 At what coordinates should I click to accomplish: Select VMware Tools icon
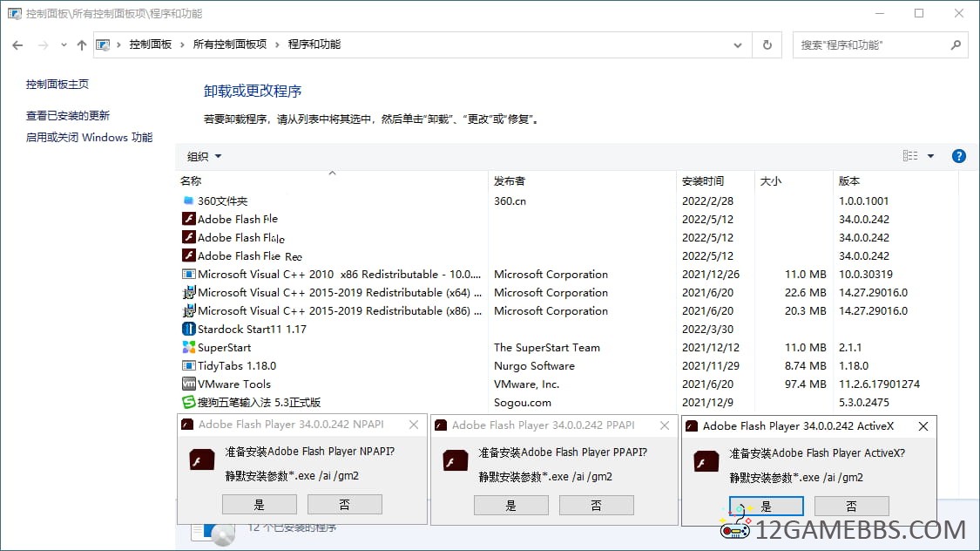pyautogui.click(x=188, y=384)
